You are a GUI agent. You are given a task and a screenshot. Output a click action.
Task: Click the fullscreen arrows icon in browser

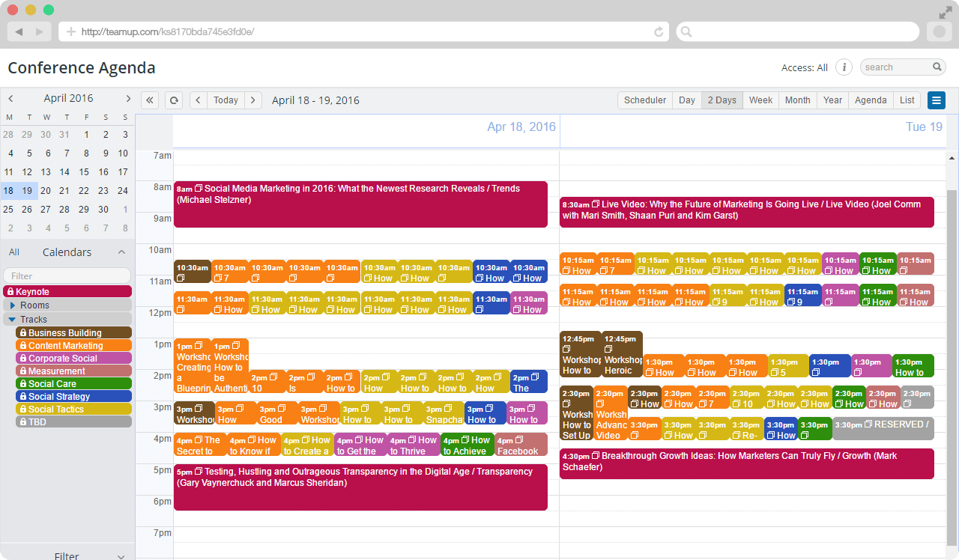tap(946, 12)
